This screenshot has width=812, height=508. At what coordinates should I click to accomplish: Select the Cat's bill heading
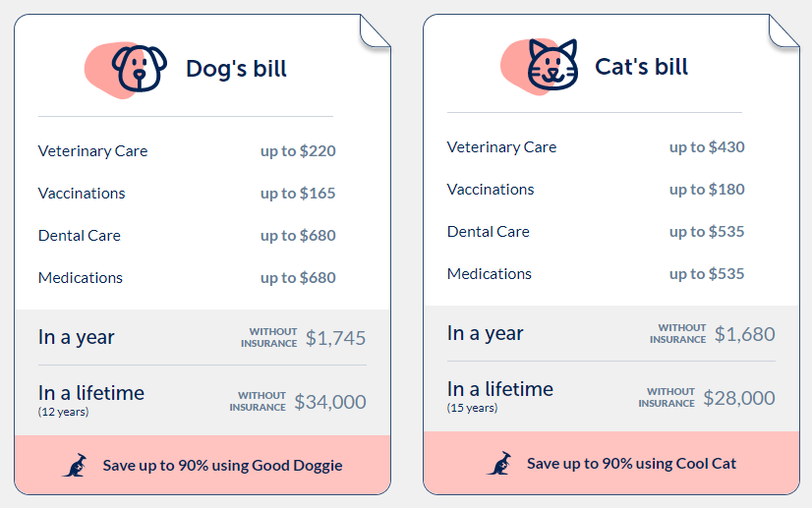tap(641, 67)
